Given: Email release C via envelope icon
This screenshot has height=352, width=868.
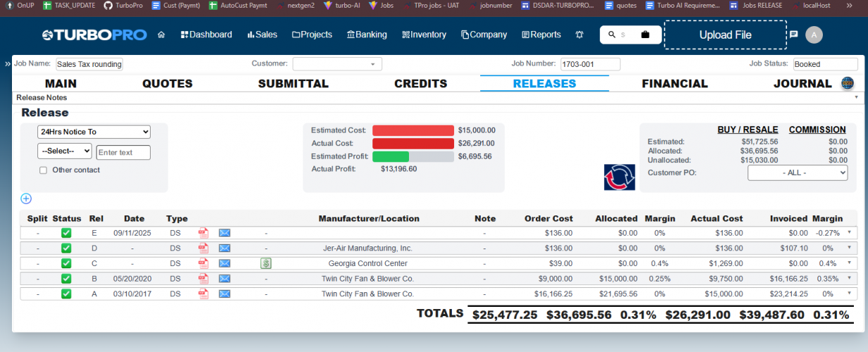Looking at the screenshot, I should 225,263.
